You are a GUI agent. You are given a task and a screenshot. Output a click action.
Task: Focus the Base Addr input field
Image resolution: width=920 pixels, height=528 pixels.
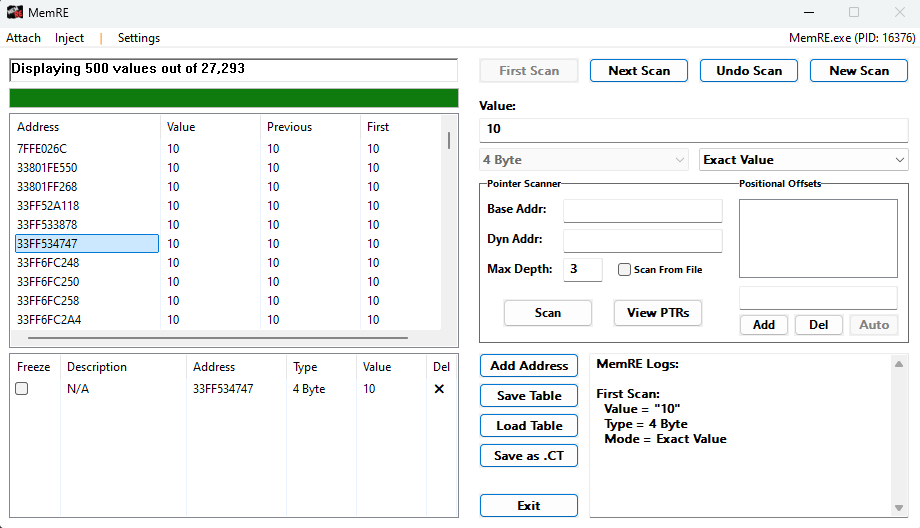(642, 210)
